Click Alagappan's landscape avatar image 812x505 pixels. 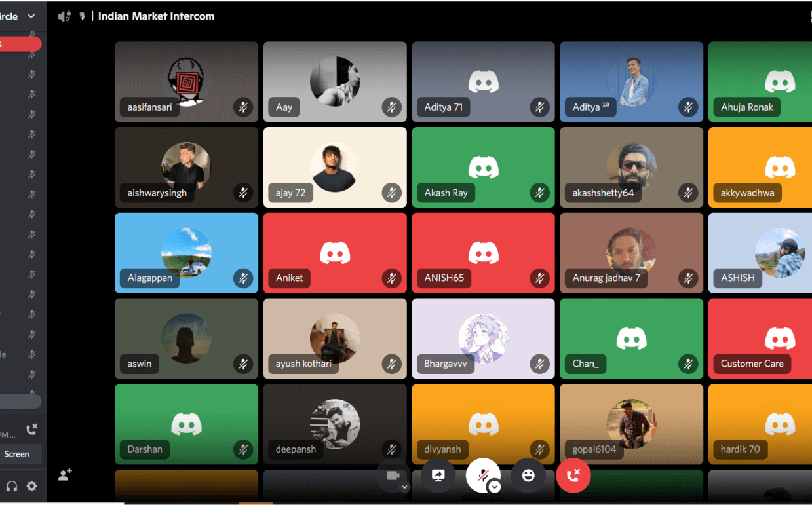(x=186, y=253)
